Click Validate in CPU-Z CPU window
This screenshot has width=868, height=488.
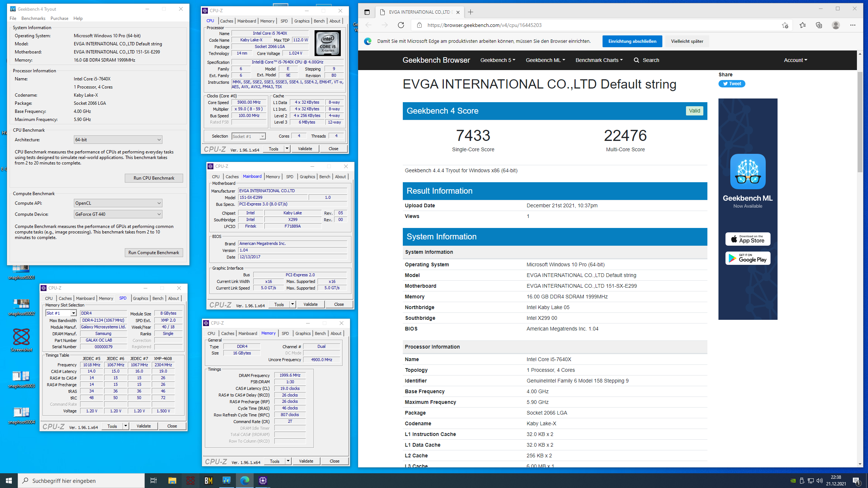tap(305, 149)
